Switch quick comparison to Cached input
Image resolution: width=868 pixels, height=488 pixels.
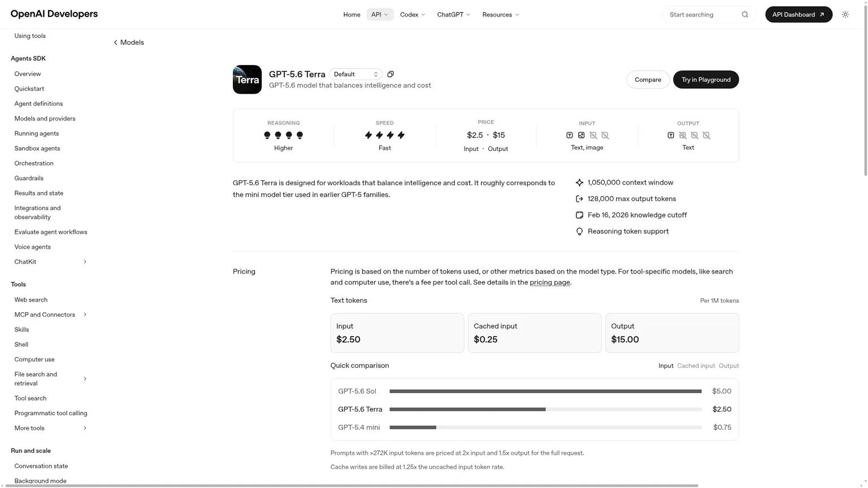696,366
